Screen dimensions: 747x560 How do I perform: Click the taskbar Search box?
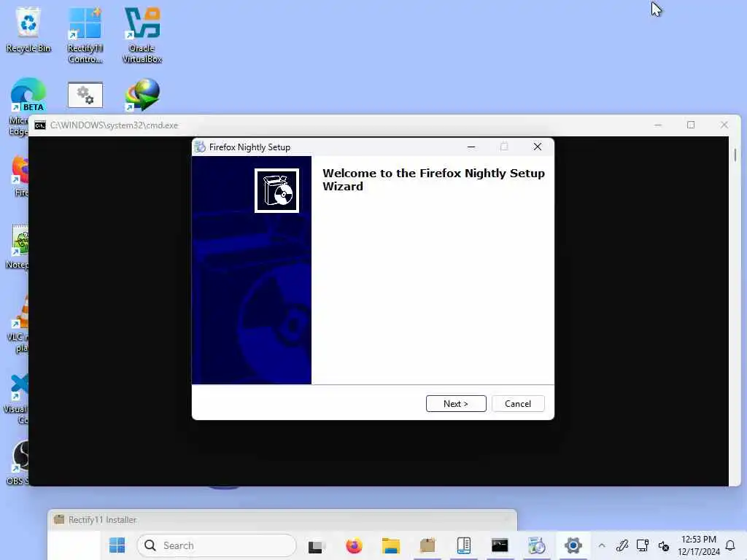pos(216,545)
